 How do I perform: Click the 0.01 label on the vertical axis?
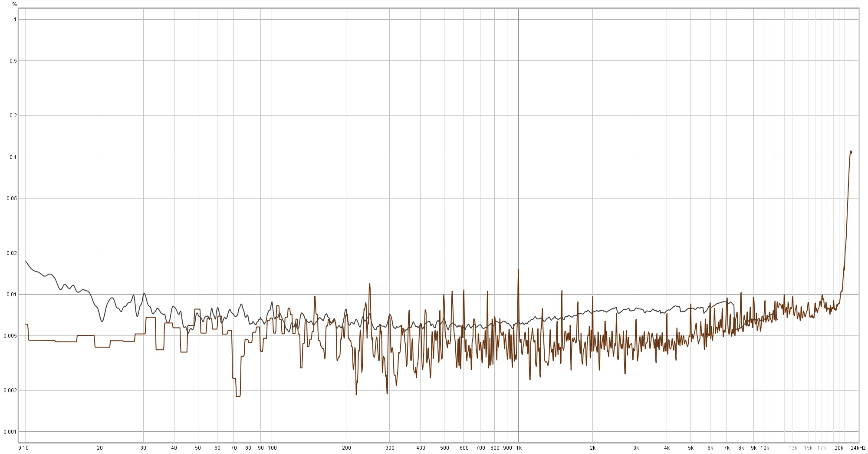pos(12,295)
